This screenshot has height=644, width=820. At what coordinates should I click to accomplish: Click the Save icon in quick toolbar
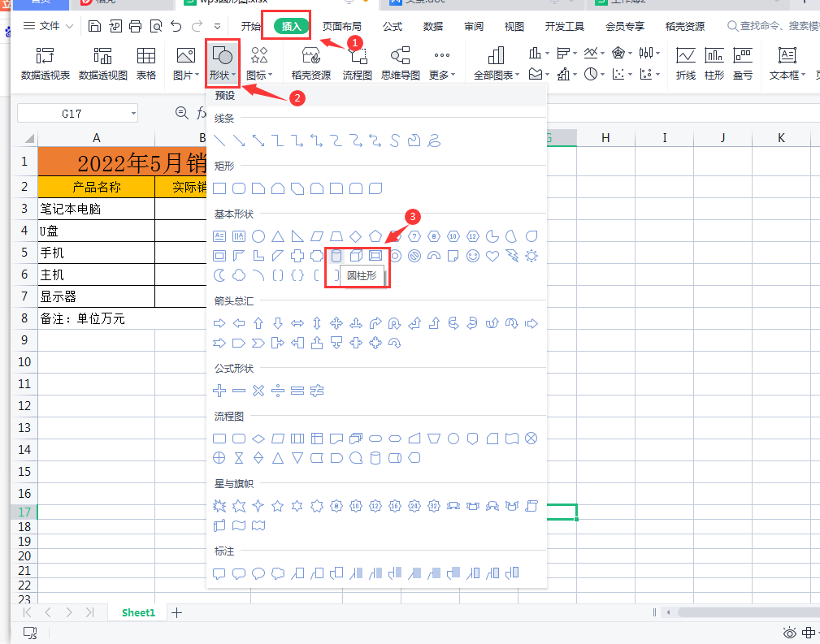pyautogui.click(x=94, y=26)
